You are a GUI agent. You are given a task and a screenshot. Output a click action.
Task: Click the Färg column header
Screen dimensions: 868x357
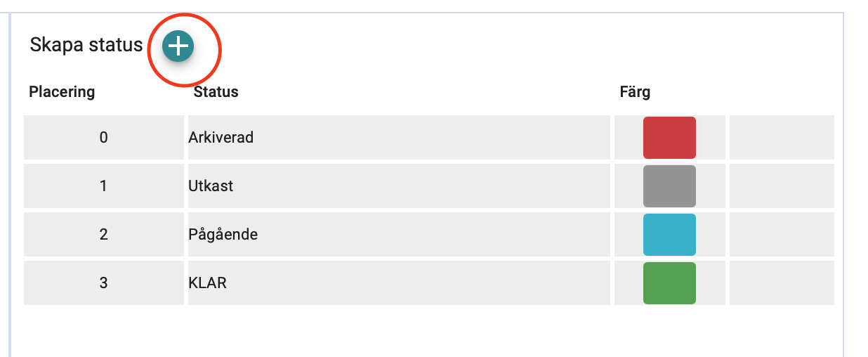point(635,92)
